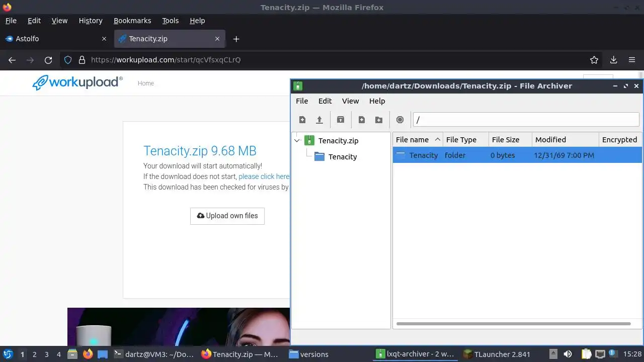644x362 pixels.
Task: Click the New archive toolbar icon
Action: 302,120
